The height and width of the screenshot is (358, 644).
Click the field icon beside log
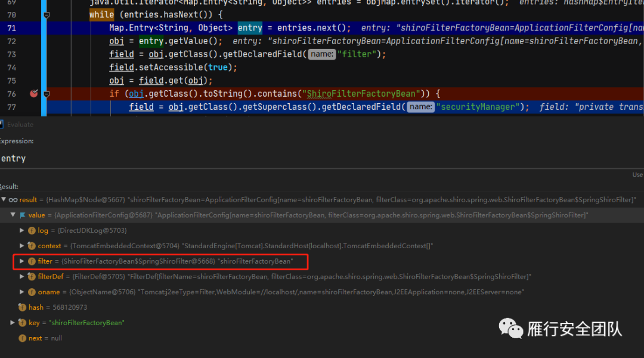[x=32, y=230]
